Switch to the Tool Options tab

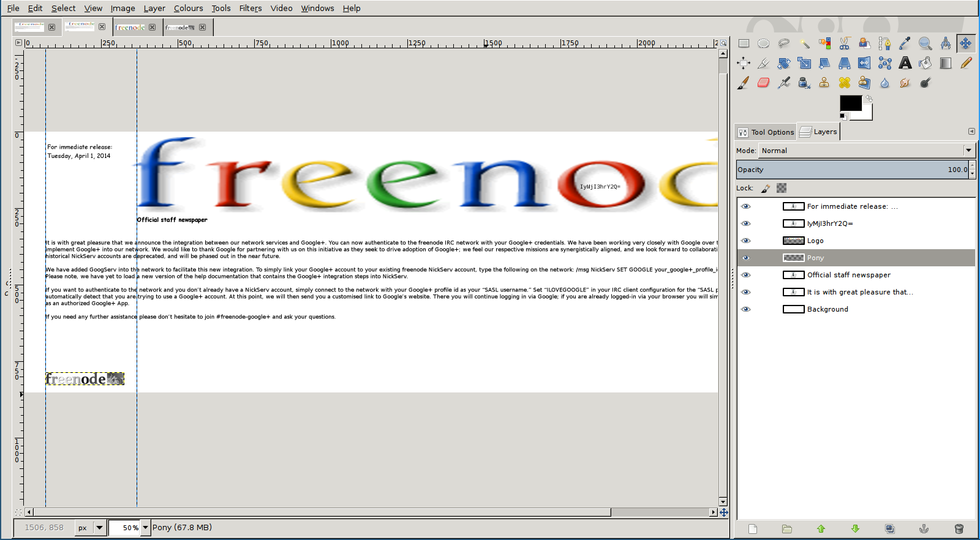pyautogui.click(x=766, y=132)
